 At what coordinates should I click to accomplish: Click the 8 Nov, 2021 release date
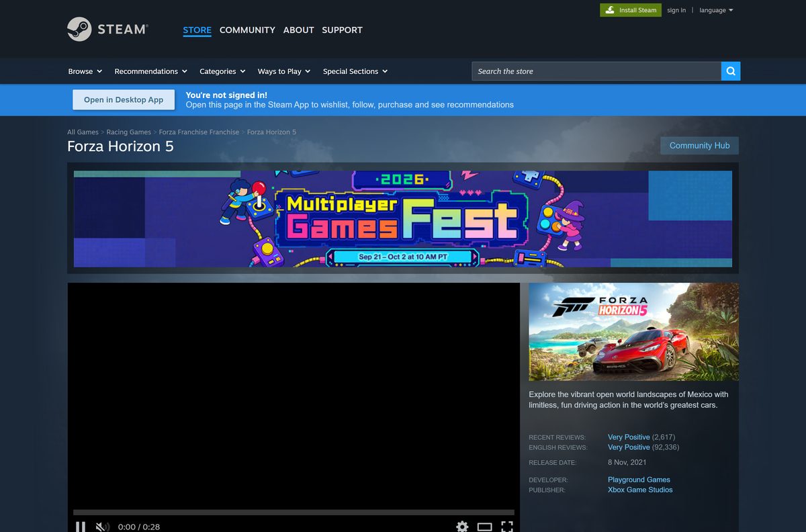point(627,462)
